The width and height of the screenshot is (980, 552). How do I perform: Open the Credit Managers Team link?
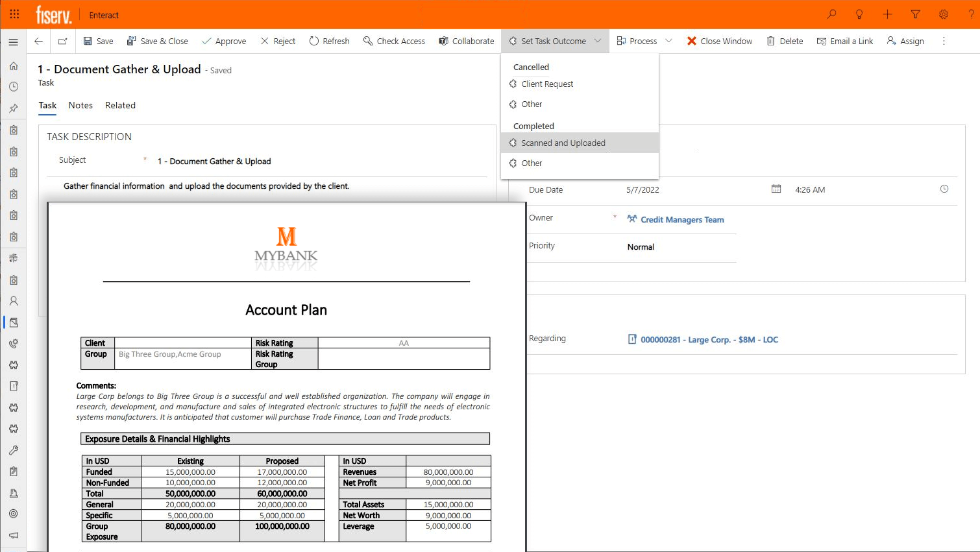pyautogui.click(x=682, y=219)
